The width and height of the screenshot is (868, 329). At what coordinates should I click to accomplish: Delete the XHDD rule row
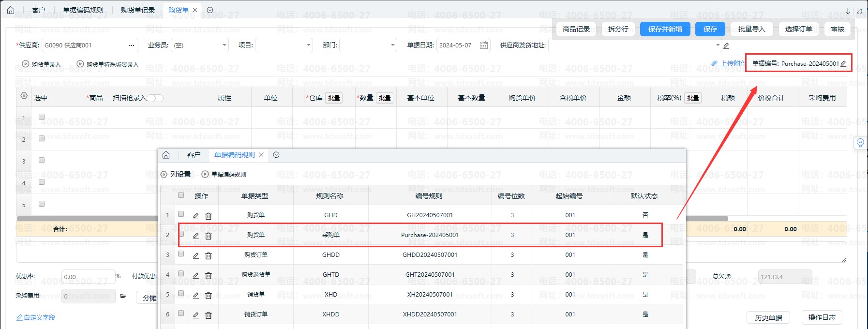click(x=209, y=315)
